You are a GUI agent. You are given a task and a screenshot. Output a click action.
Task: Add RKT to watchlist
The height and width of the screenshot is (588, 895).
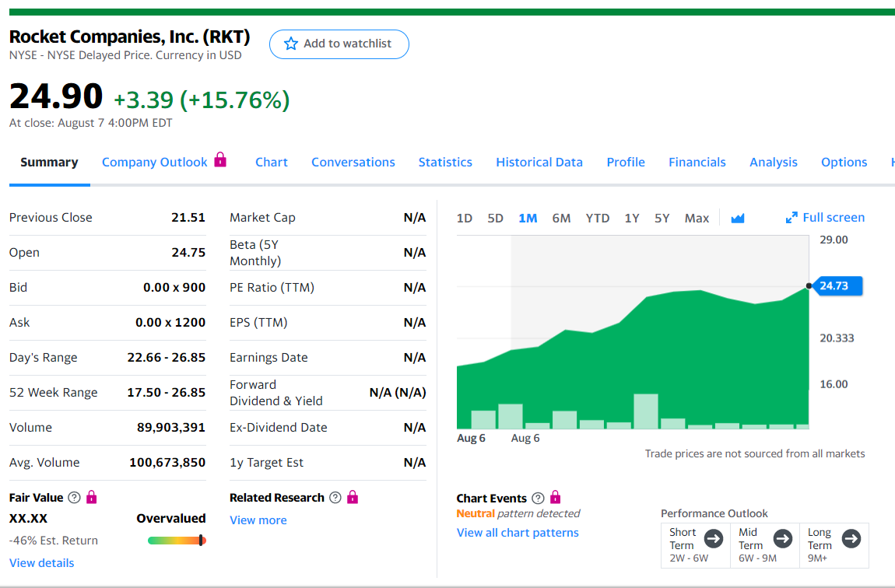coord(339,44)
